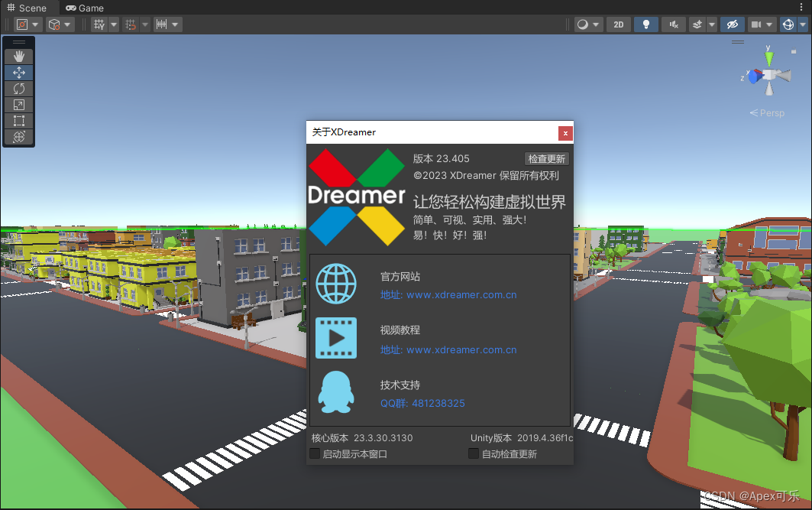Click the orientation gizmo overlay handle
The height and width of the screenshot is (510, 812).
pos(738,42)
